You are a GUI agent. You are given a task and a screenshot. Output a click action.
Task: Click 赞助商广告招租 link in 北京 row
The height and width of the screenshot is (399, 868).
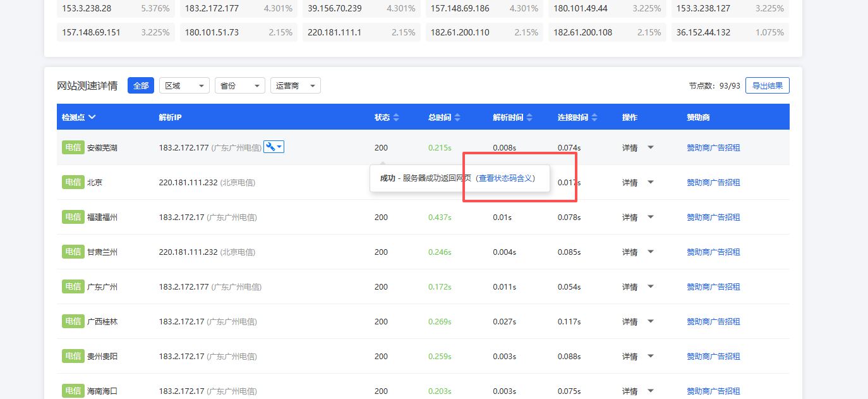[713, 182]
